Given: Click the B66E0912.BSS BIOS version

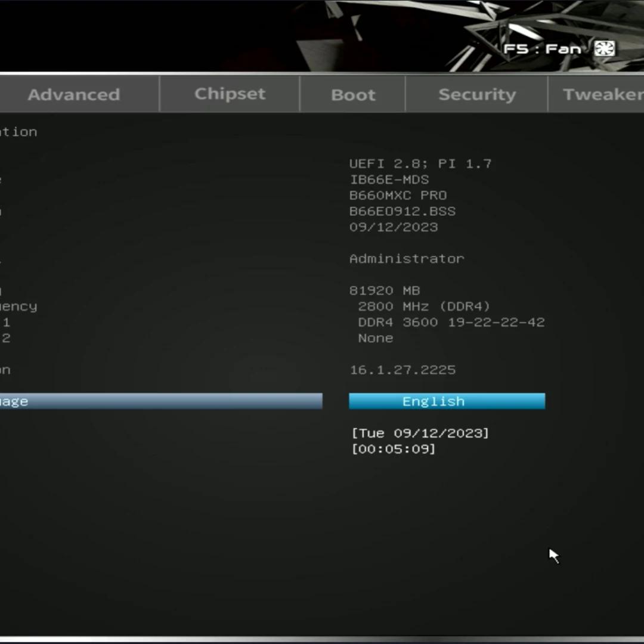Looking at the screenshot, I should 402,211.
